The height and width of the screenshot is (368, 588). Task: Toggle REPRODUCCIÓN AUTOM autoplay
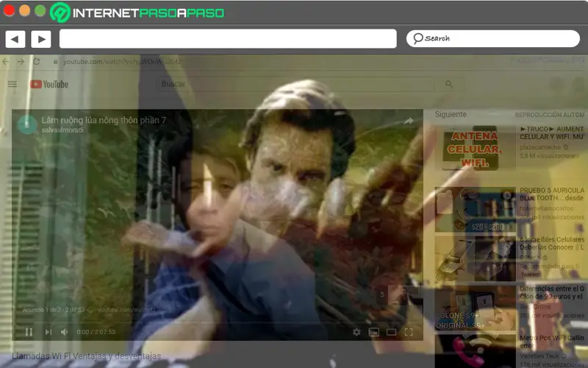pyautogui.click(x=550, y=115)
